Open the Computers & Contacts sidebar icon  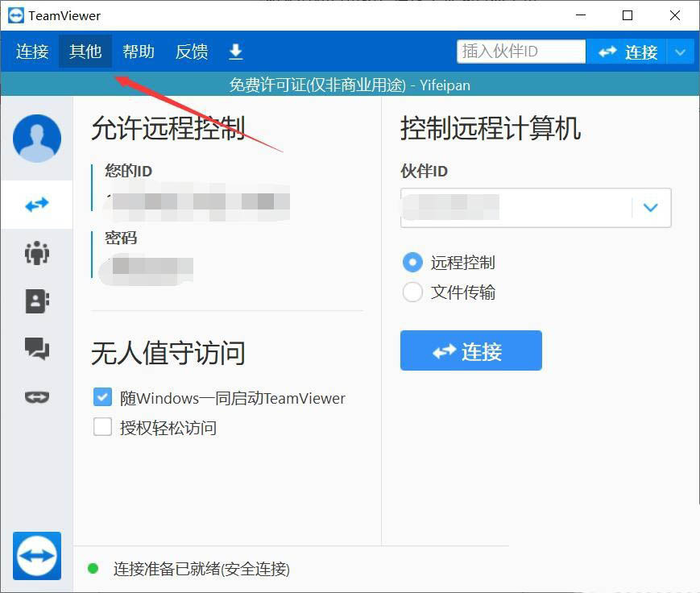coord(37,301)
